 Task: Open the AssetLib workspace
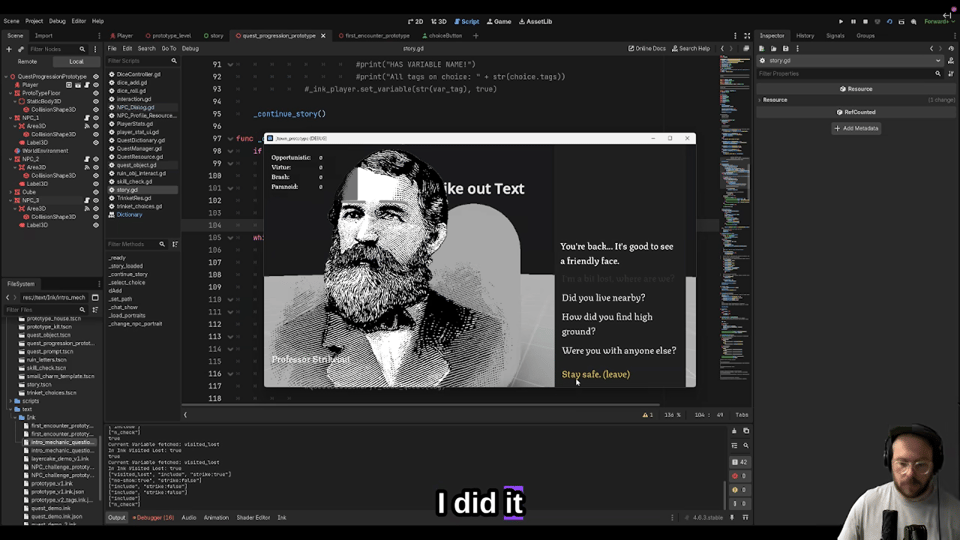[536, 21]
